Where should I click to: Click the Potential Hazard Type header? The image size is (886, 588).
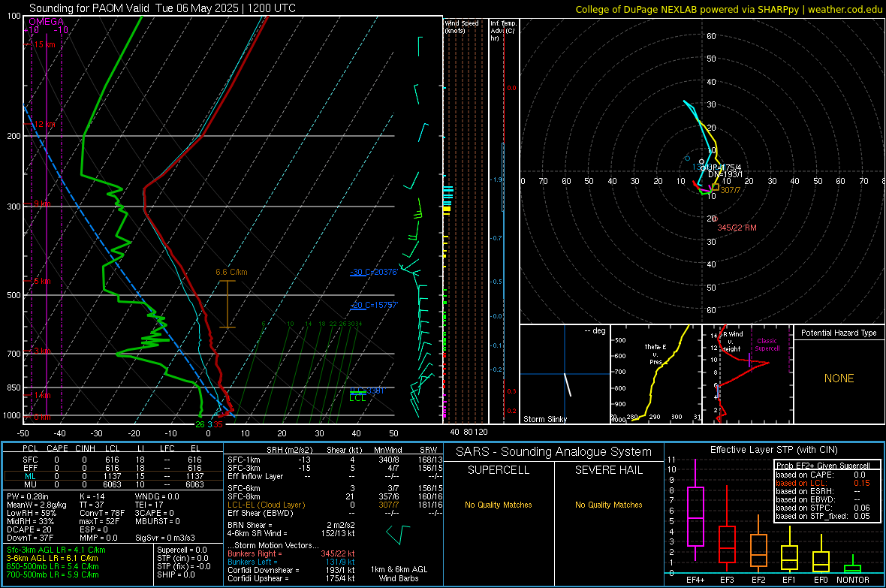click(x=839, y=333)
